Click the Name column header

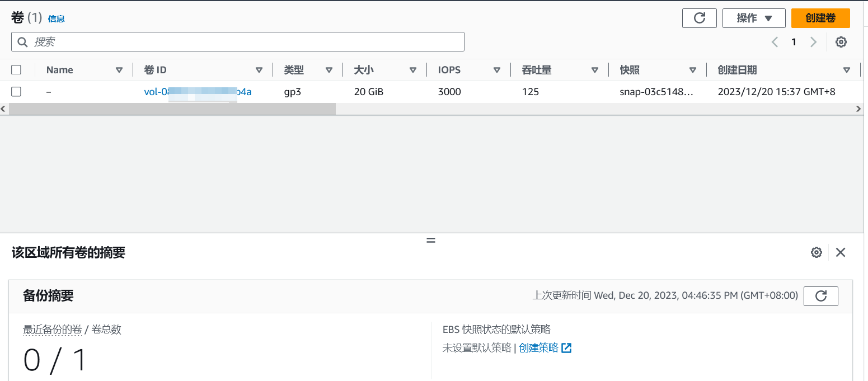click(60, 70)
